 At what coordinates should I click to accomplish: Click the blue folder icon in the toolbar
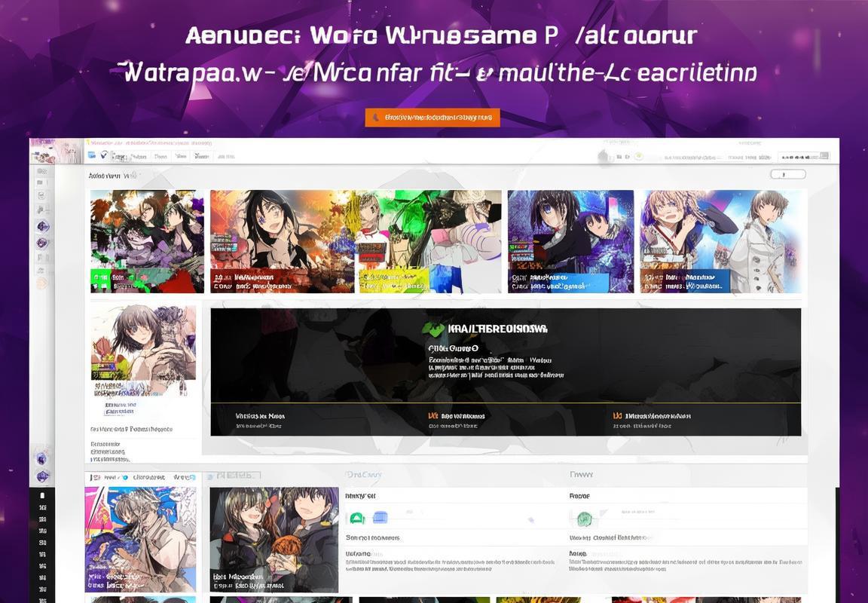click(91, 155)
